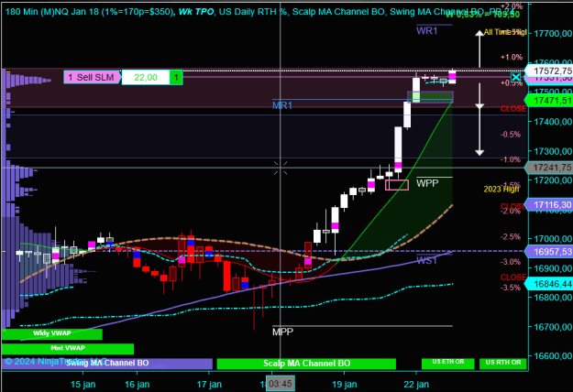The image size is (573, 392).
Task: Click the Wk TPO indicator name in title
Action: 196,12
